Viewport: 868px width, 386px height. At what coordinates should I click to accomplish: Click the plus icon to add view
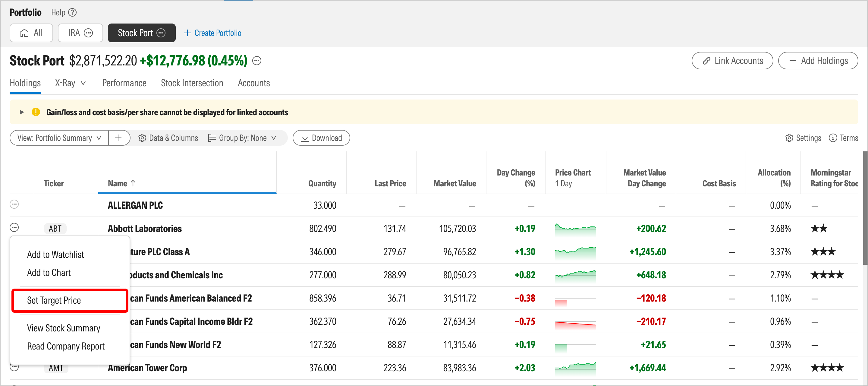[118, 138]
